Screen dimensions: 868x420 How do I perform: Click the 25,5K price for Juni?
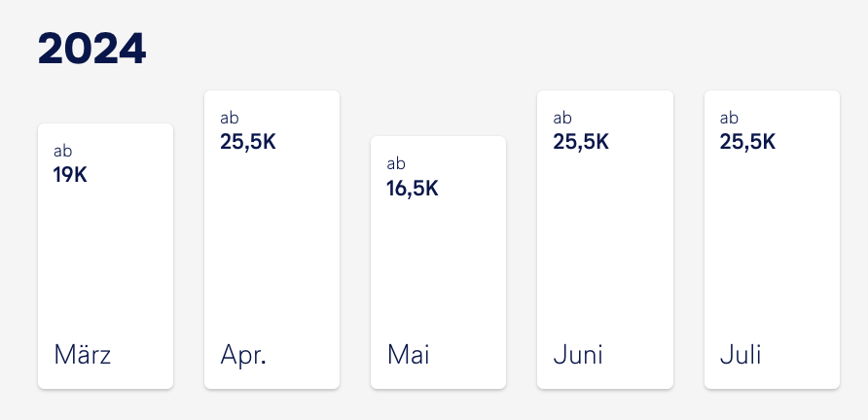pos(581,142)
